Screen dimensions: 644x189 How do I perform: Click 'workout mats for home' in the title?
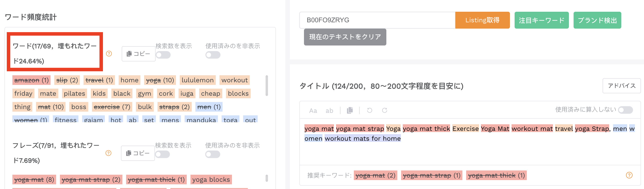point(362,138)
